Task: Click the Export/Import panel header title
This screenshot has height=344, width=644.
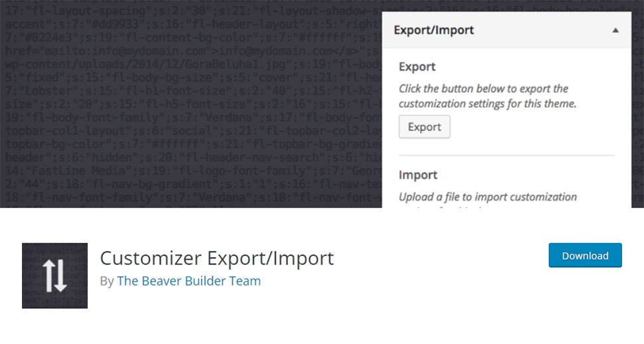Action: coord(434,30)
